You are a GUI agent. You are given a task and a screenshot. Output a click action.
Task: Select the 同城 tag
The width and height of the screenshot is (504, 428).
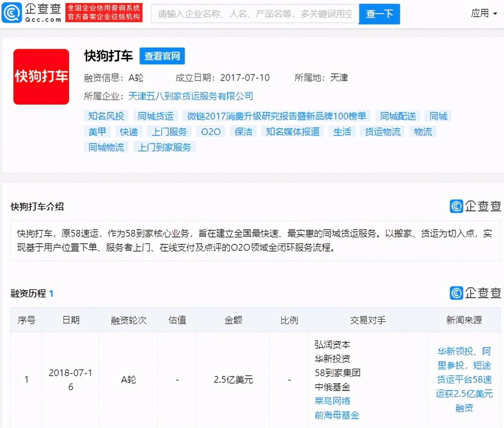click(438, 116)
